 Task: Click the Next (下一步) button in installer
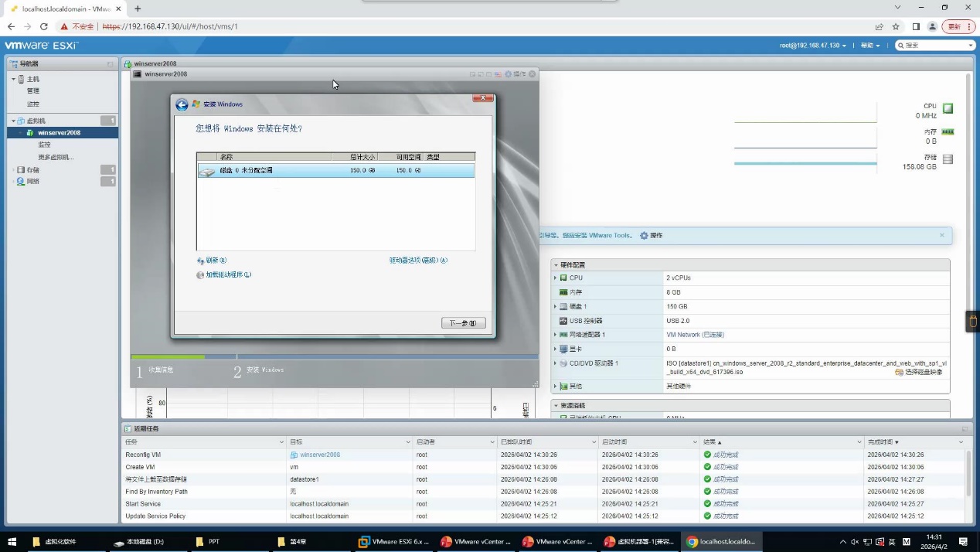(463, 323)
